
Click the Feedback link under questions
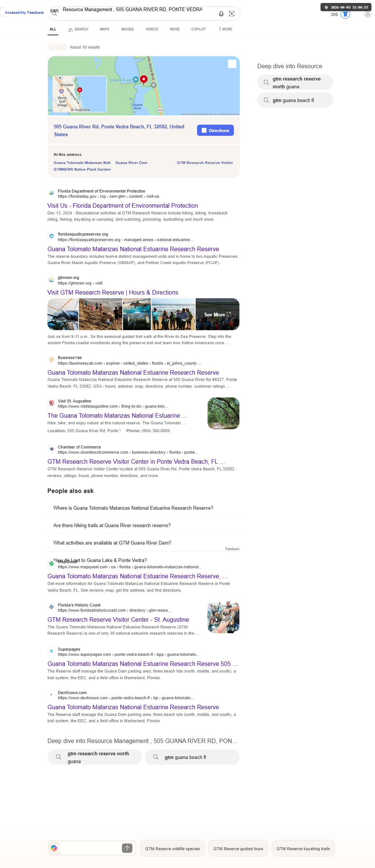(x=232, y=549)
